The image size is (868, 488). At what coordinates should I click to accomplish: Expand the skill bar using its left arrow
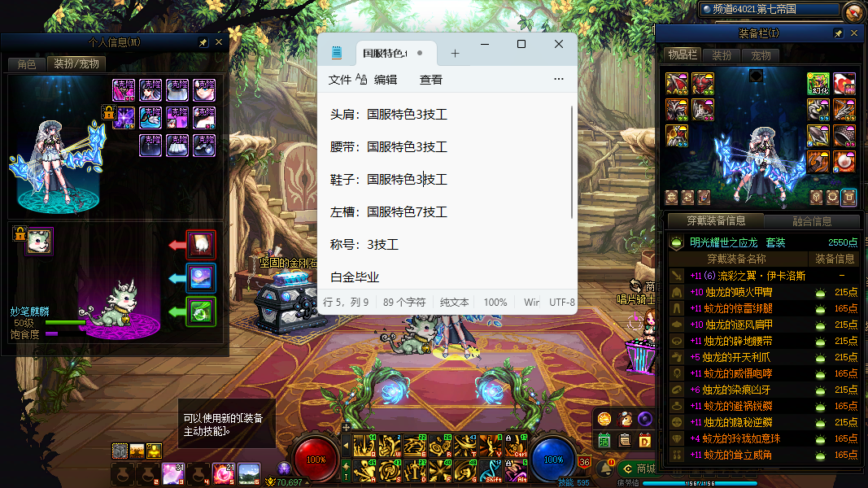pyautogui.click(x=346, y=445)
